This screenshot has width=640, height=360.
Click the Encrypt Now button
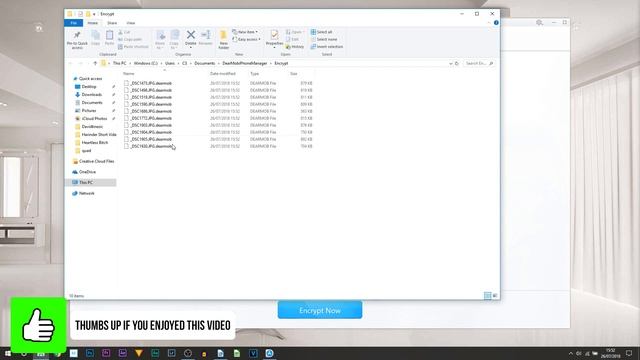coord(320,311)
